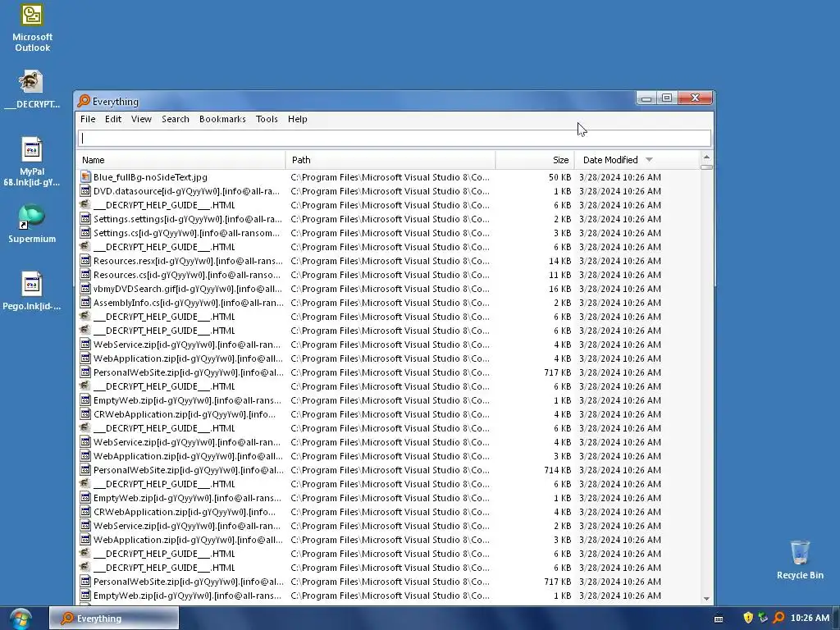Sort by the Date Modified column header
The width and height of the screenshot is (840, 630).
point(637,160)
